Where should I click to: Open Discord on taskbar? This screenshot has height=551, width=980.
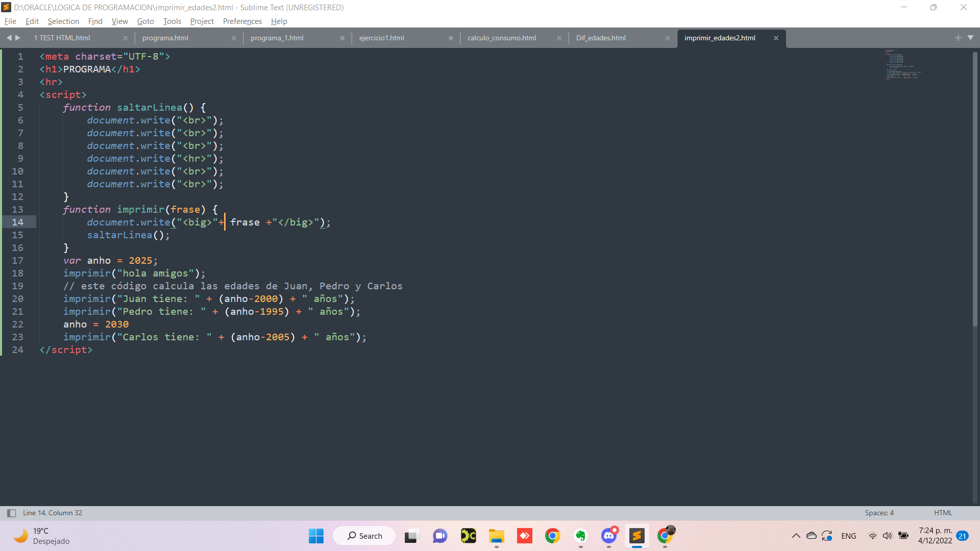pos(608,536)
